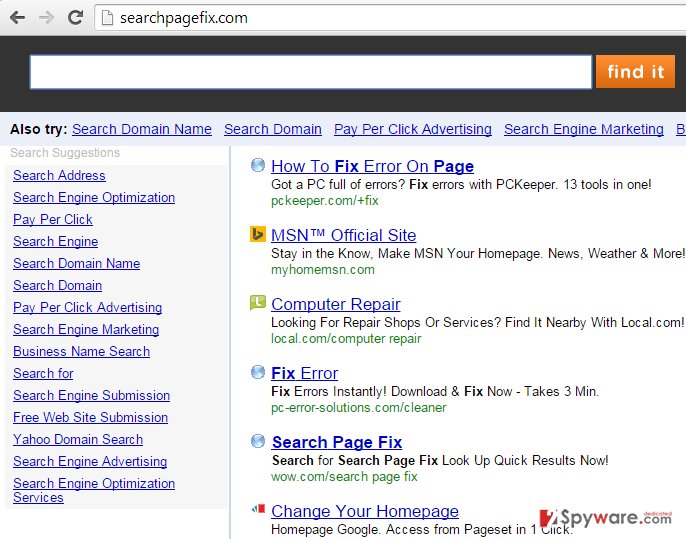Open MSN Official Site result
Viewport: 686px width, 539px height.
[x=343, y=235]
